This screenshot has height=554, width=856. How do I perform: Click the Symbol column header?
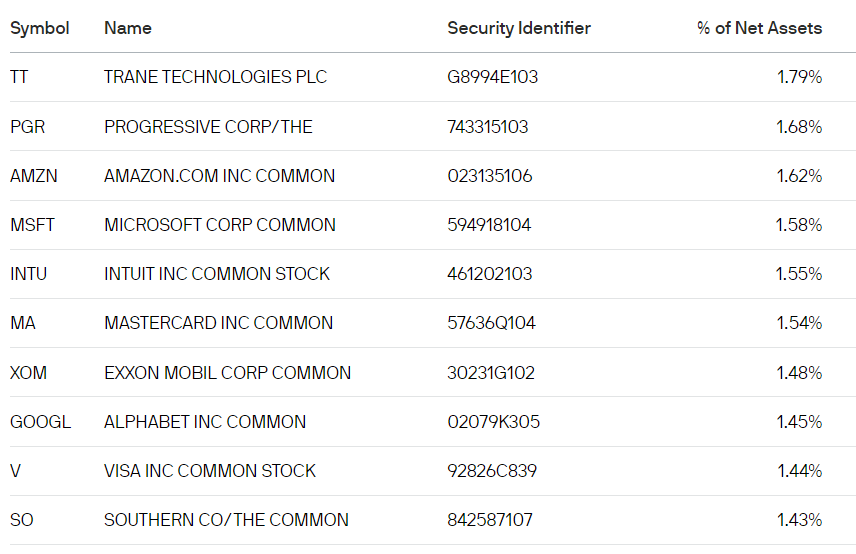(x=40, y=28)
